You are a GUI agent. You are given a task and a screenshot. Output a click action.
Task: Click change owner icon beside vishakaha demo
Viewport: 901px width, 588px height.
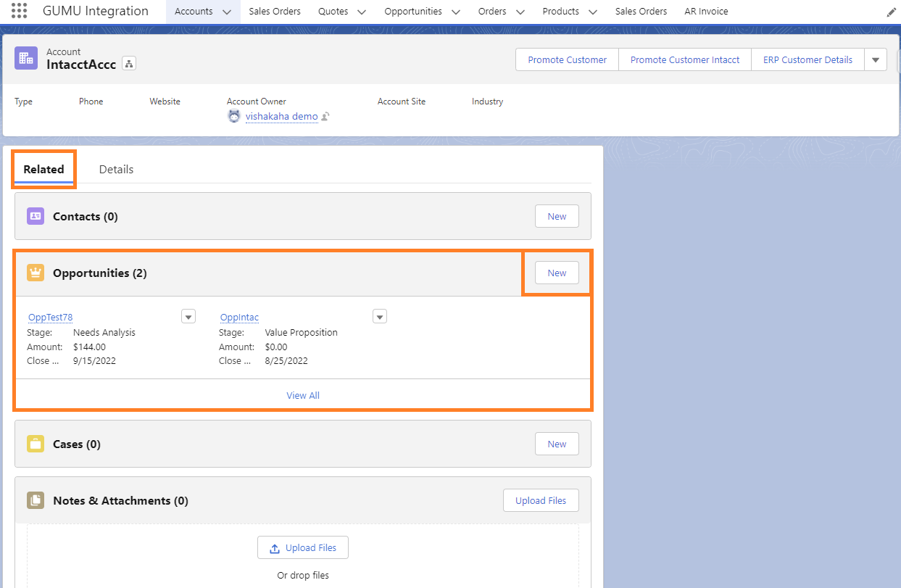click(x=326, y=117)
